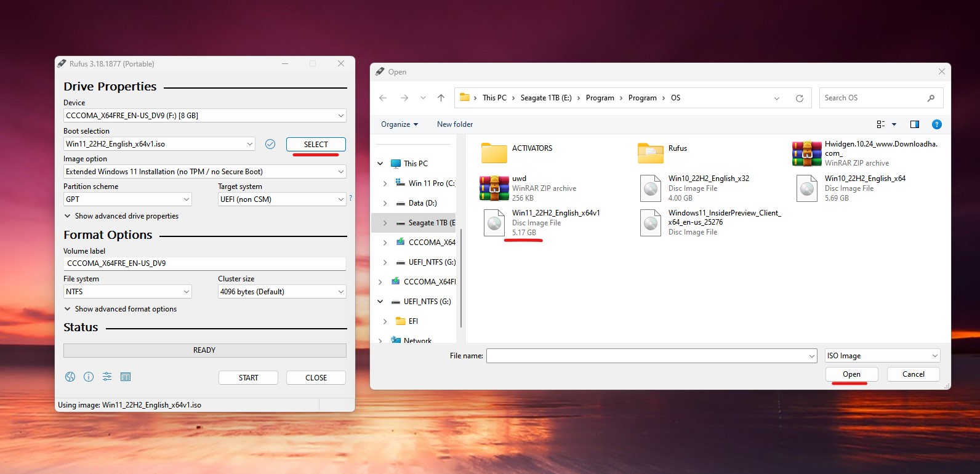Image resolution: width=980 pixels, height=474 pixels.
Task: Click the START button in Rufus
Action: [x=248, y=377]
